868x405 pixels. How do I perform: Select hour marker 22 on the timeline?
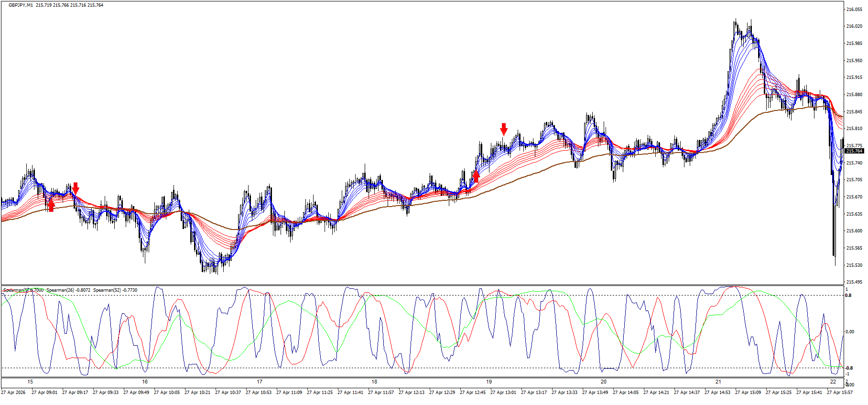coord(833,382)
